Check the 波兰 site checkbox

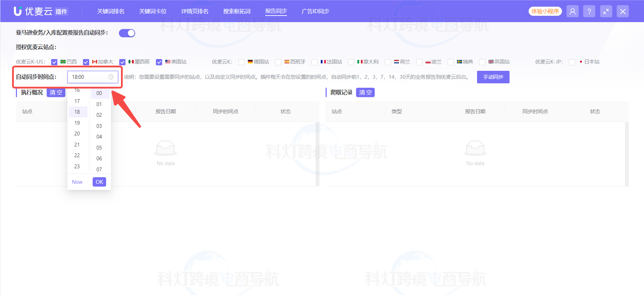coord(419,62)
